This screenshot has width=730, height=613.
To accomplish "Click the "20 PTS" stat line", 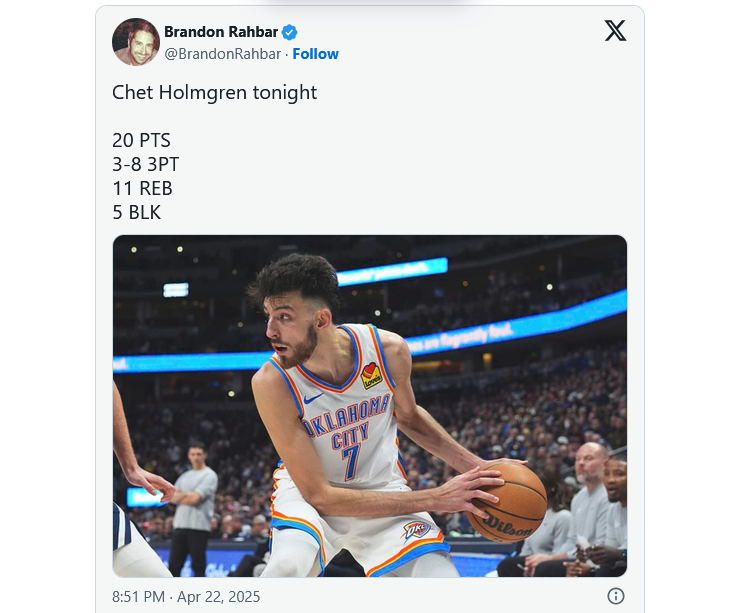I will 141,140.
